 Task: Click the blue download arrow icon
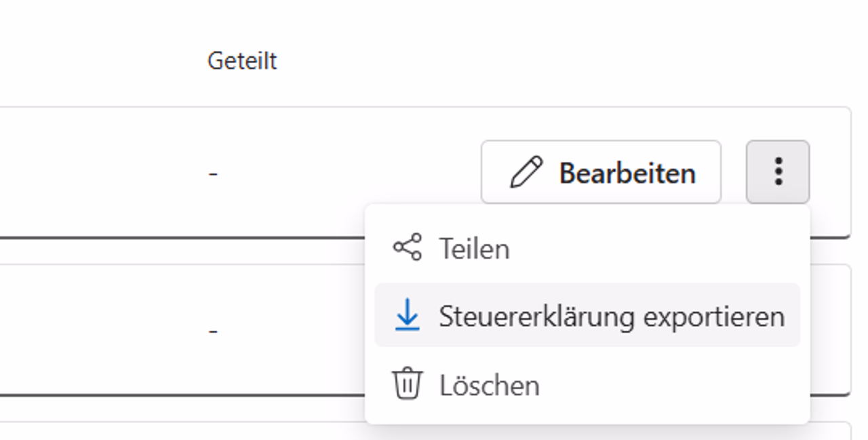(407, 316)
